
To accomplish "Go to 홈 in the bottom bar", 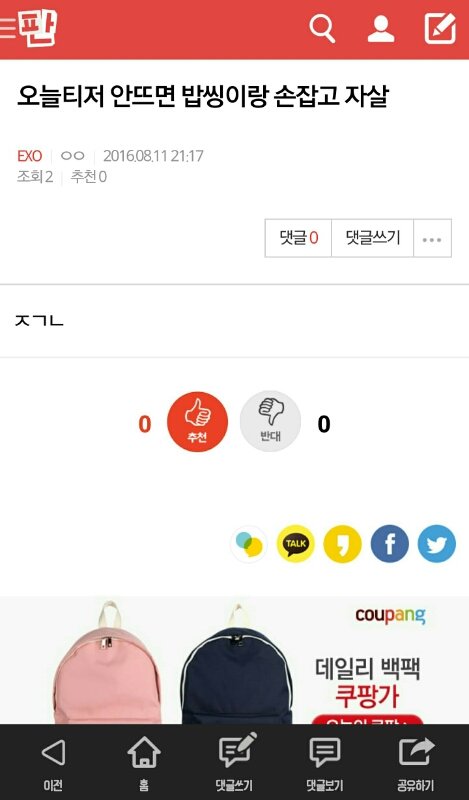I will (x=144, y=763).
